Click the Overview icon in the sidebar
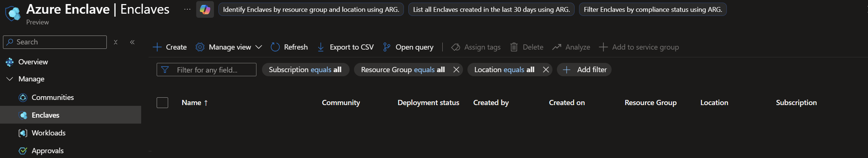Screen dimensions: 868x158 (10, 62)
